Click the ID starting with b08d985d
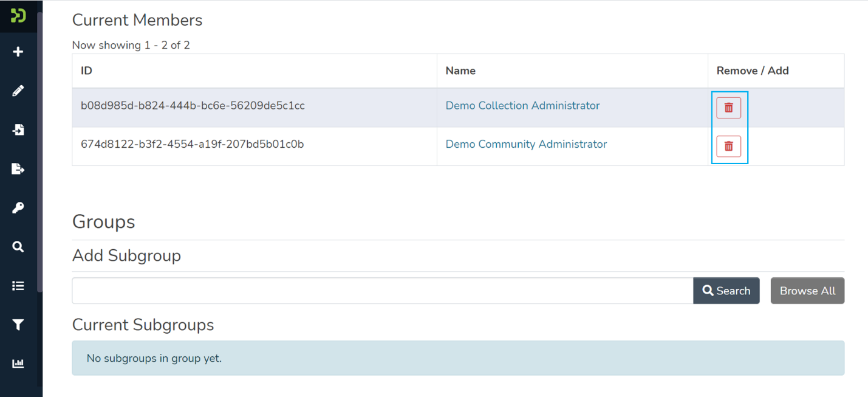 click(193, 106)
